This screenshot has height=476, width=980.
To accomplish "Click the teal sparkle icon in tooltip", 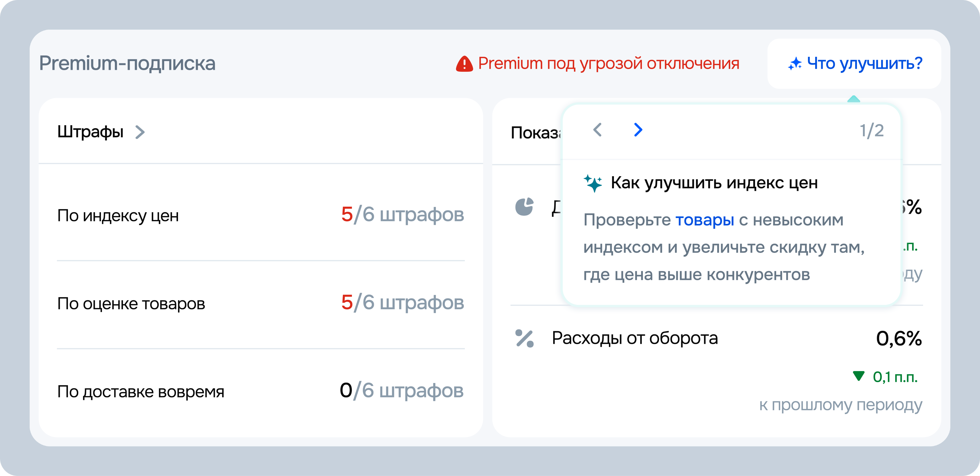I will [x=593, y=183].
